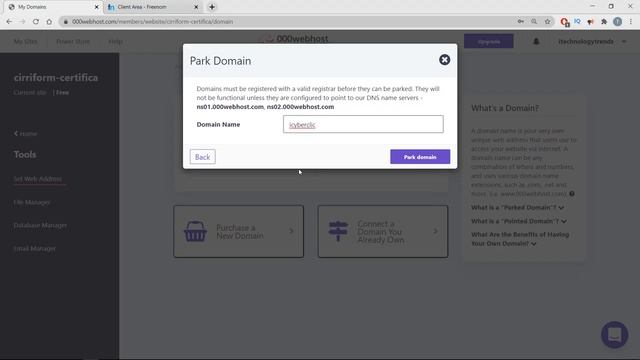Open the Chrome profile avatar

[x=618, y=22]
